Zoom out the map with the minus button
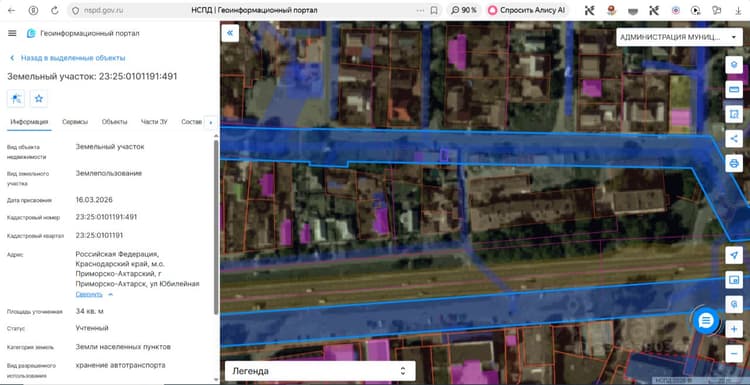The width and height of the screenshot is (750, 385). point(734,353)
